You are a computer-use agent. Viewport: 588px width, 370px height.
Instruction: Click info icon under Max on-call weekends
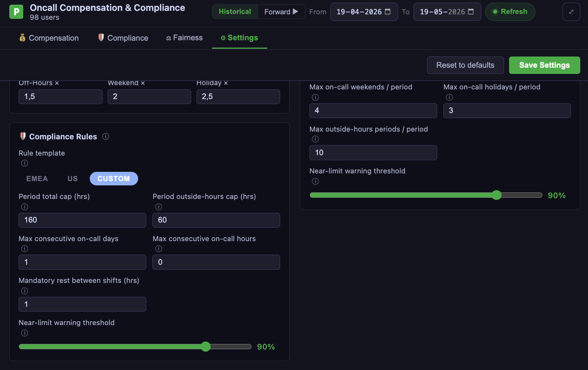point(316,97)
